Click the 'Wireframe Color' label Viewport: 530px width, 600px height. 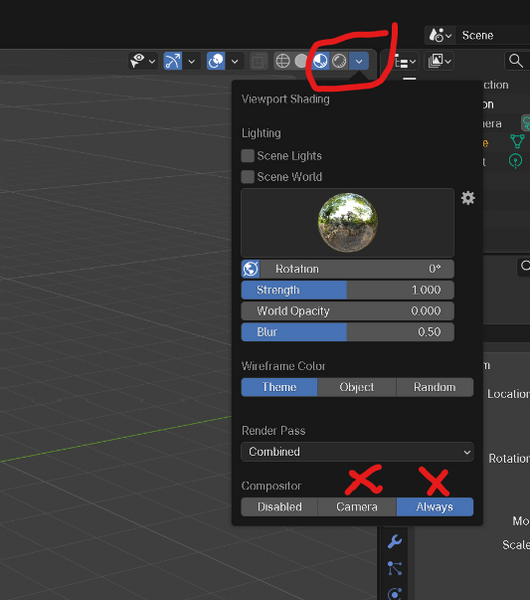(x=283, y=366)
